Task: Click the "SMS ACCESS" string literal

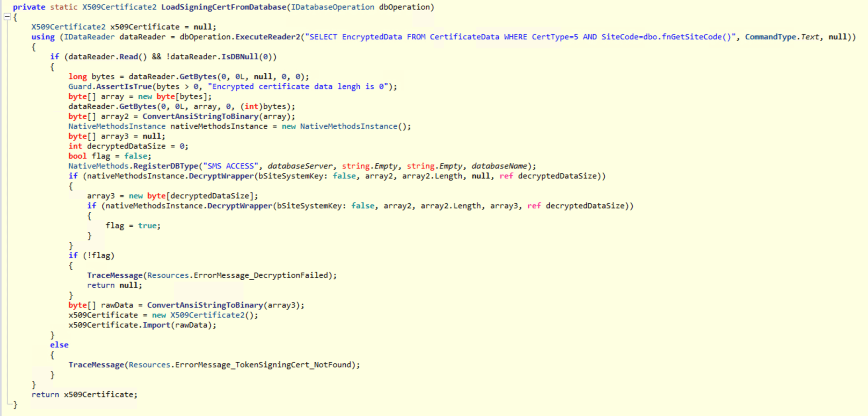Action: pos(233,166)
